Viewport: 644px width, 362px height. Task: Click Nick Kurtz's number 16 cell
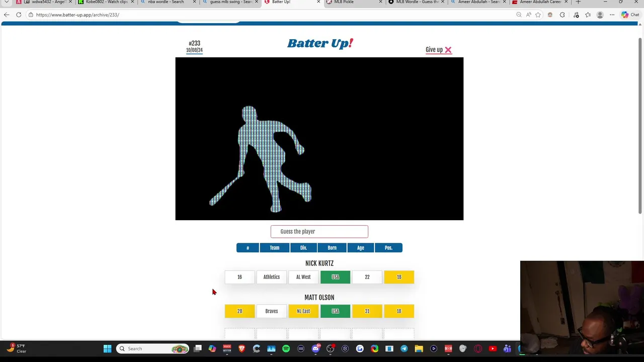coord(239,277)
